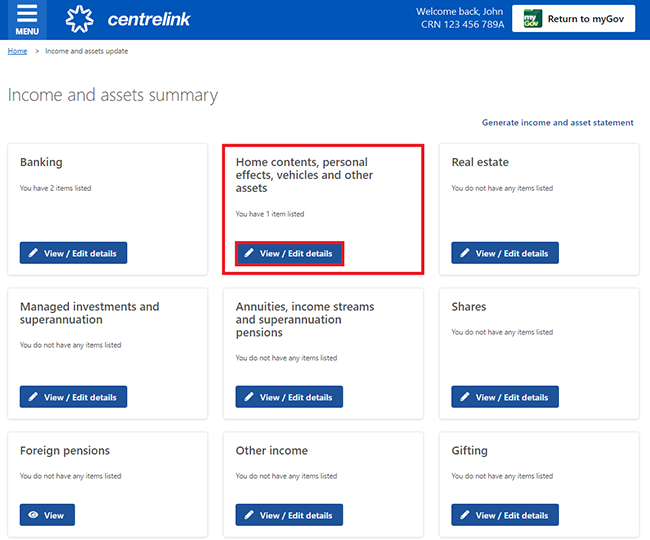
Task: Edit Annuities, income streams details
Action: coord(289,397)
